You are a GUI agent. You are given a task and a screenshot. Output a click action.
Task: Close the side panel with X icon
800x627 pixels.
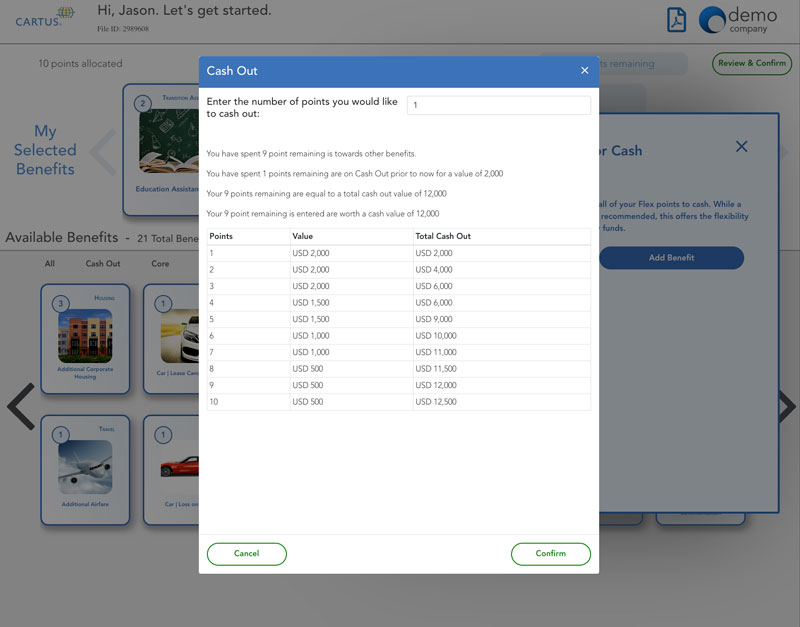[741, 147]
